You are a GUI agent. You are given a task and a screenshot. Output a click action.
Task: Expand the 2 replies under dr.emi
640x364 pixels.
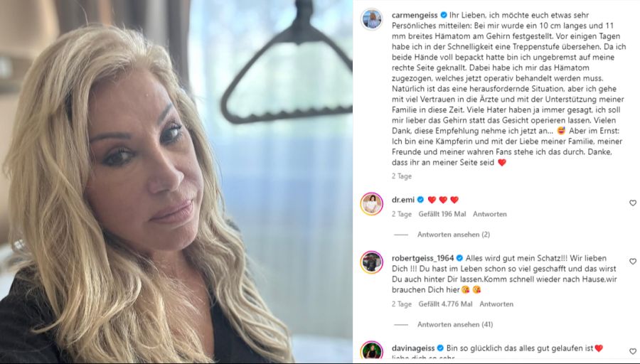(x=454, y=234)
